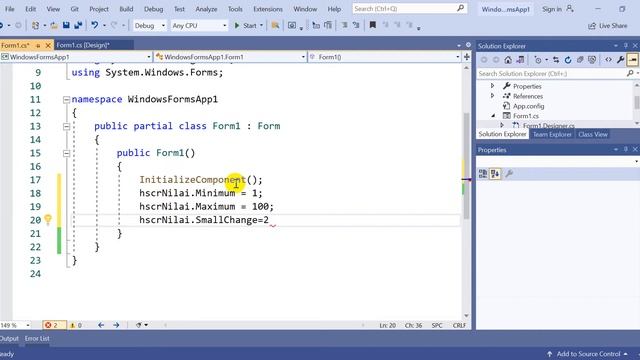Image resolution: width=640 pixels, height=360 pixels.
Task: Collapse the Form1() constructor on line 15
Action: pos(66,153)
